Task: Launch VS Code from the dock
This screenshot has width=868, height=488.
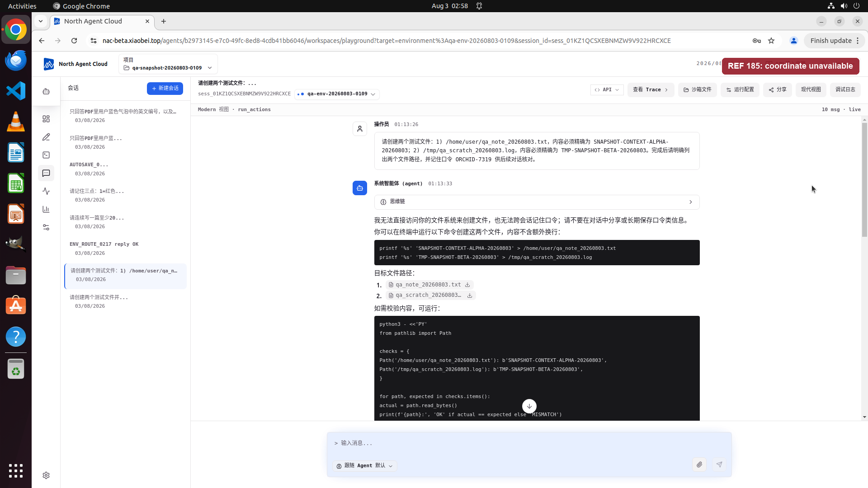Action: click(x=16, y=91)
